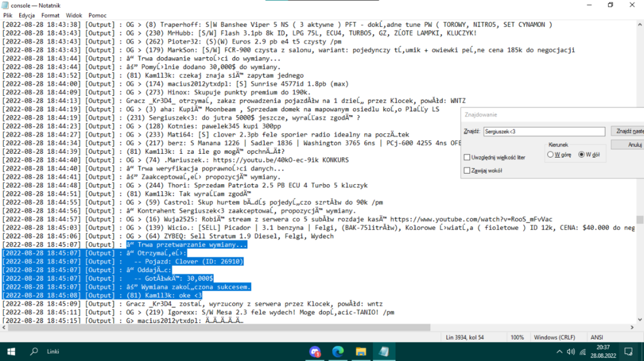Click horizontal scrollbar right arrow
The height and width of the screenshot is (361, 644).
632,328
